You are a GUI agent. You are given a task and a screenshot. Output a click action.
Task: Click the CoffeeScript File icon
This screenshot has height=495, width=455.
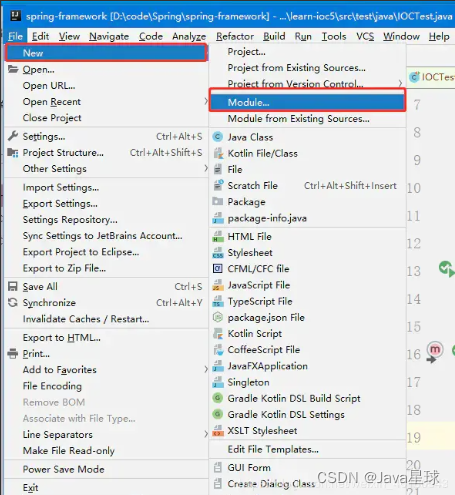pyautogui.click(x=218, y=350)
